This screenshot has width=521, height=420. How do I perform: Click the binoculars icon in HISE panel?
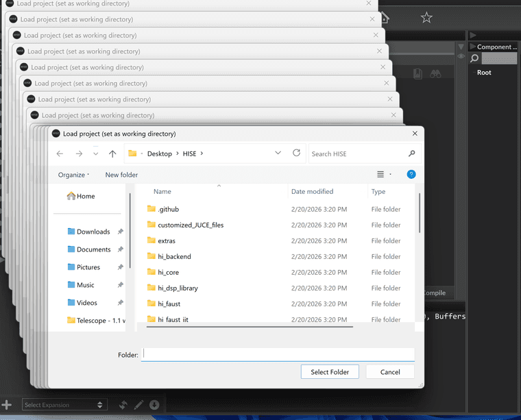(435, 73)
